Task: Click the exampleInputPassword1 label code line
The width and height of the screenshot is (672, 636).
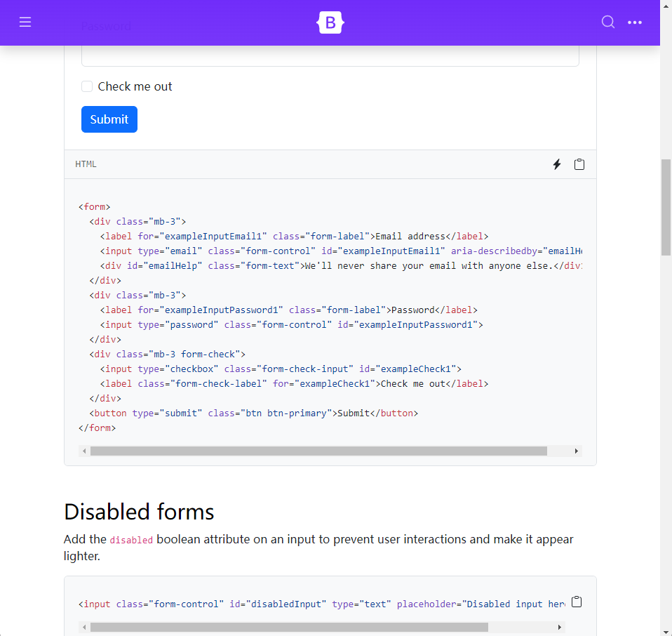Action: tap(288, 310)
